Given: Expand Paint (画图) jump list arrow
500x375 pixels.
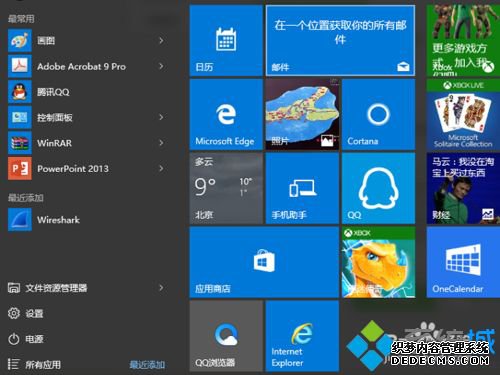Looking at the screenshot, I should tap(161, 41).
